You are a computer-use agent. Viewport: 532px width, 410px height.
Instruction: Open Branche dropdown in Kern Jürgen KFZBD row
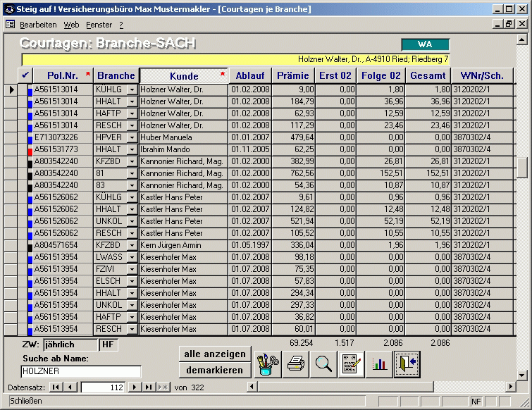point(132,246)
